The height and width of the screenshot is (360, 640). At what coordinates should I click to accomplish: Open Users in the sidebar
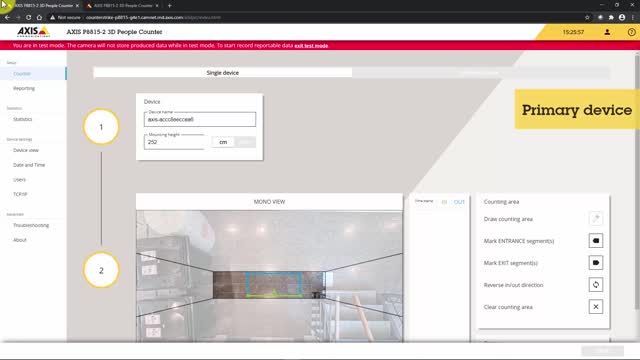click(x=19, y=180)
